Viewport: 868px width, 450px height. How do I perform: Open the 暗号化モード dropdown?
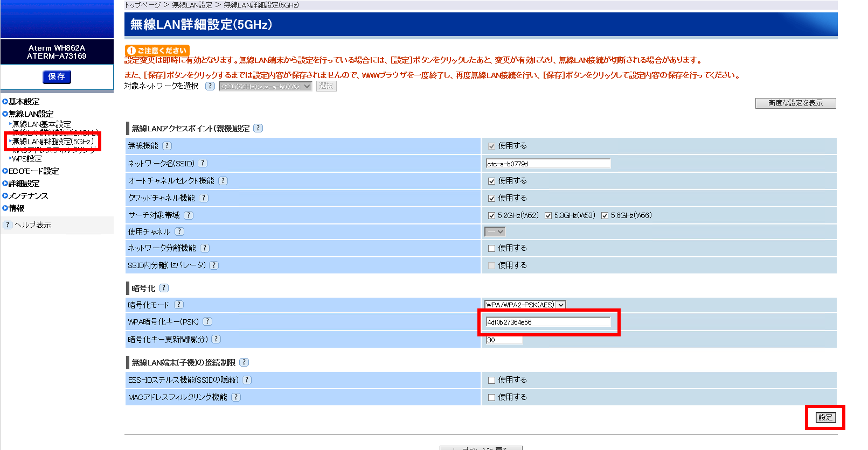[525, 305]
